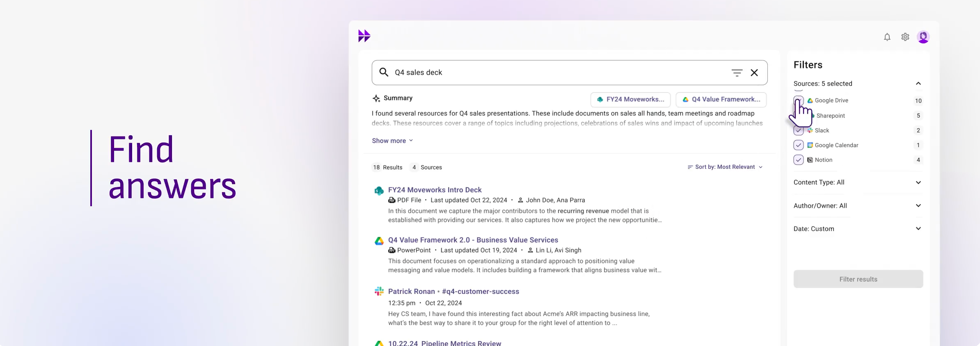Collapse the Sources filter section

pyautogui.click(x=918, y=84)
